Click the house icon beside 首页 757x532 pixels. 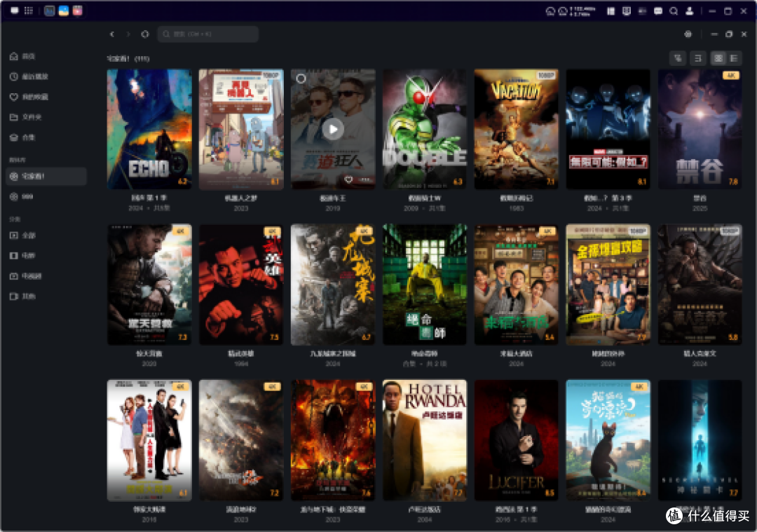tap(13, 57)
